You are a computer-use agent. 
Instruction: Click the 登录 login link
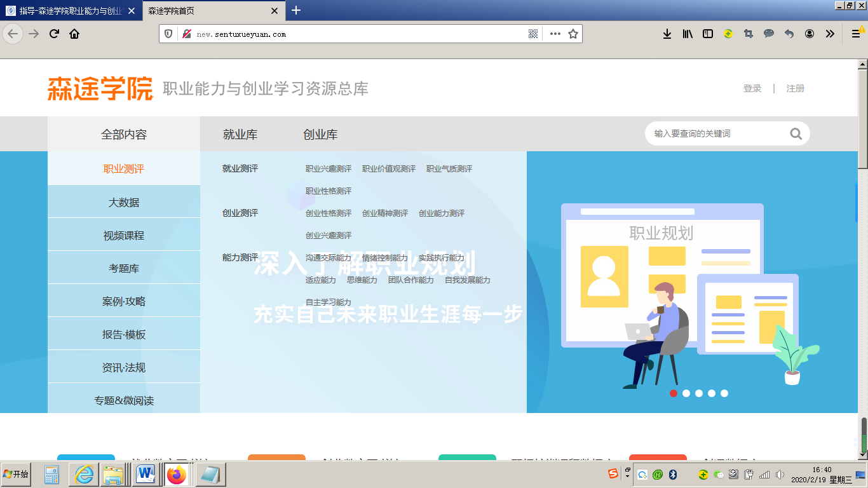(752, 88)
